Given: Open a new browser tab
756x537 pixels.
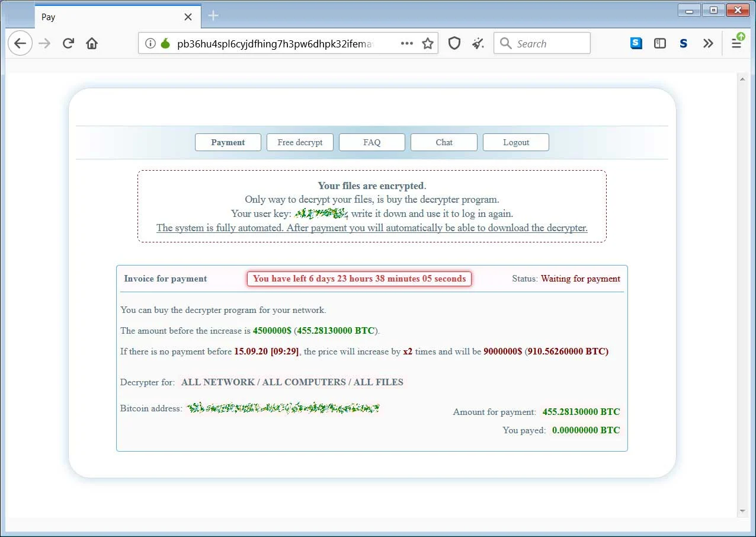Looking at the screenshot, I should pyautogui.click(x=214, y=16).
